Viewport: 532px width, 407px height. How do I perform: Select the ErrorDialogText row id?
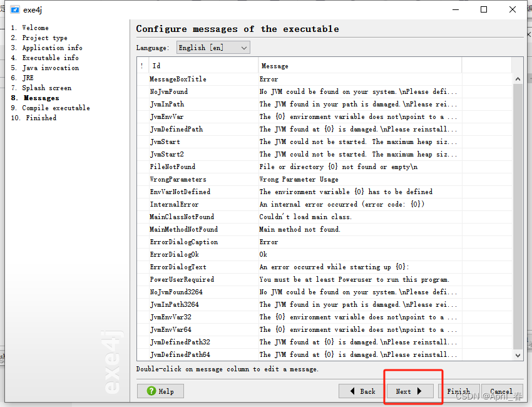click(x=178, y=267)
